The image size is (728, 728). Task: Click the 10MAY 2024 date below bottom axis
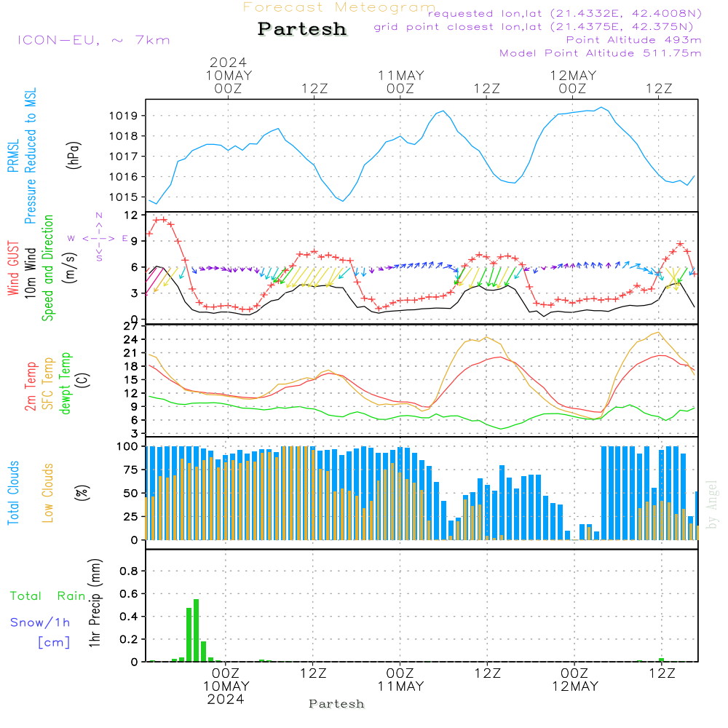(226, 692)
